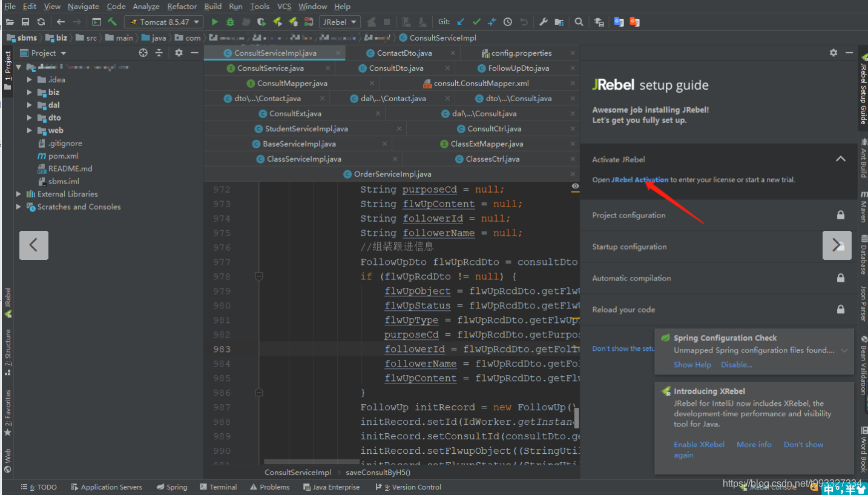The height and width of the screenshot is (495, 868).
Task: Expand the biz module folder
Action: pos(29,92)
